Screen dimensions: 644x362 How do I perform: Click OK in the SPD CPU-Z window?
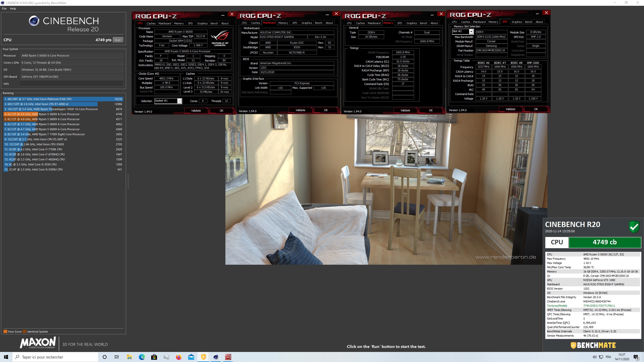tap(536, 109)
